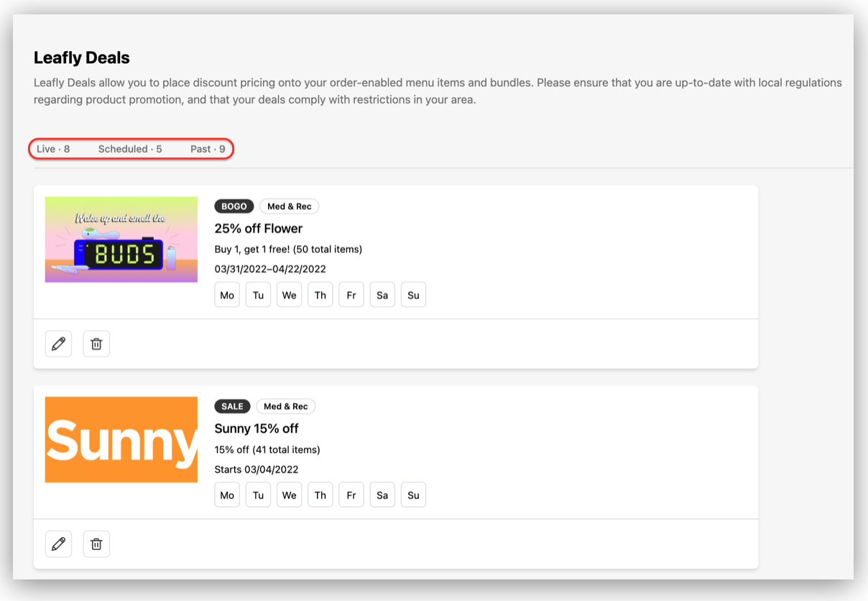Delete the 25% off Flower deal
The height and width of the screenshot is (601, 868).
point(96,344)
